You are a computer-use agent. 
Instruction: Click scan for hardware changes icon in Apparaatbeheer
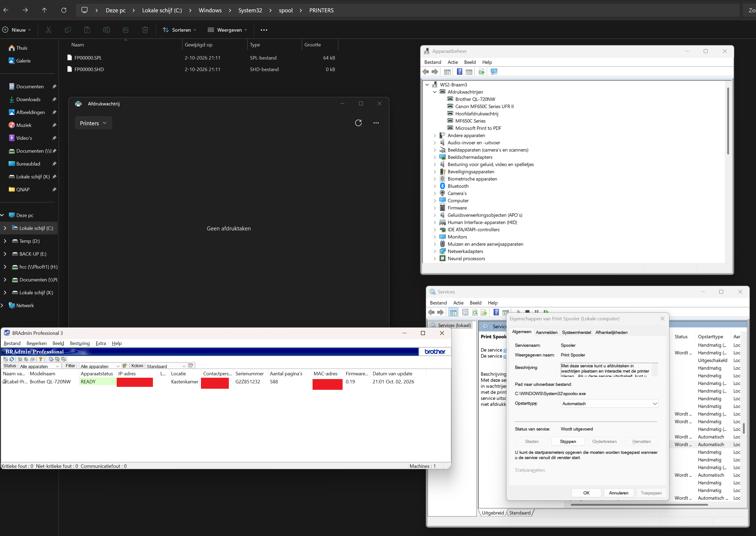pyautogui.click(x=494, y=72)
